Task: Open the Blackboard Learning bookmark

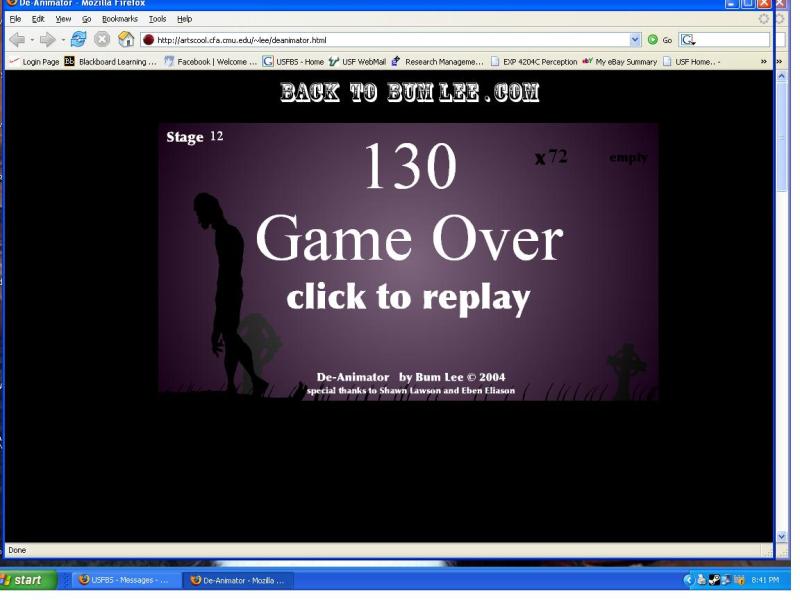Action: click(x=111, y=62)
